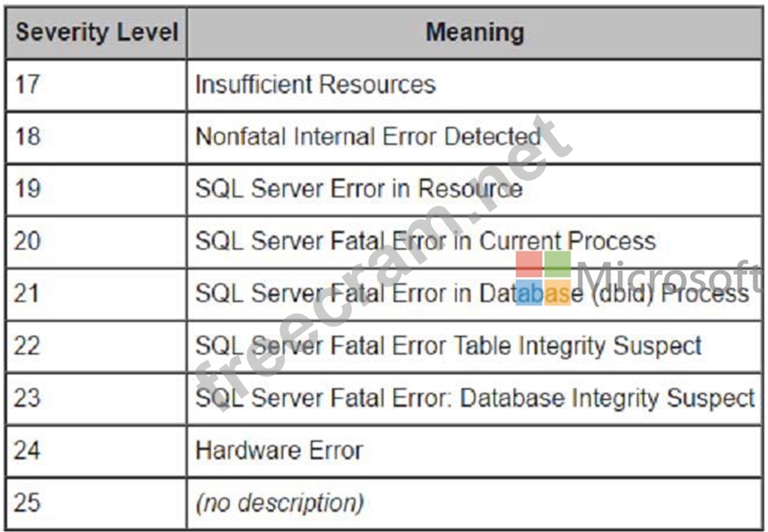This screenshot has width=768, height=532.
Task: Click severity level 17 cell
Action: click(96, 85)
